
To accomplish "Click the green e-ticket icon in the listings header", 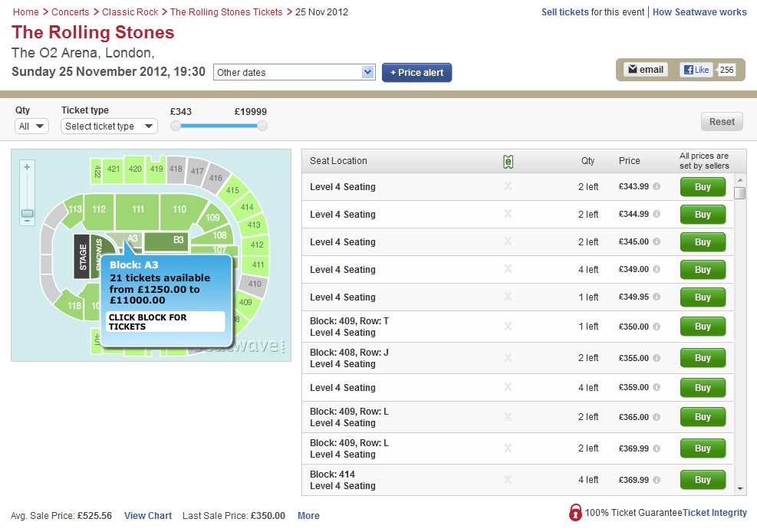I will [x=508, y=160].
